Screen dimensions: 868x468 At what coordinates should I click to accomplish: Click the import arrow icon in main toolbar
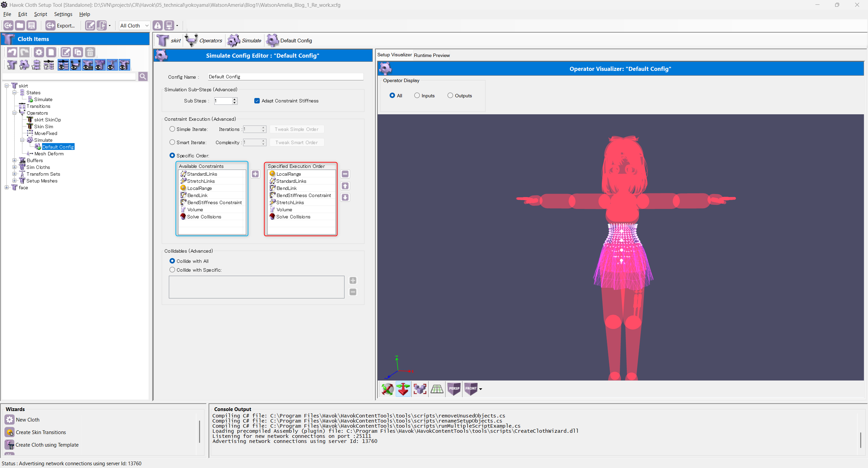(8, 25)
